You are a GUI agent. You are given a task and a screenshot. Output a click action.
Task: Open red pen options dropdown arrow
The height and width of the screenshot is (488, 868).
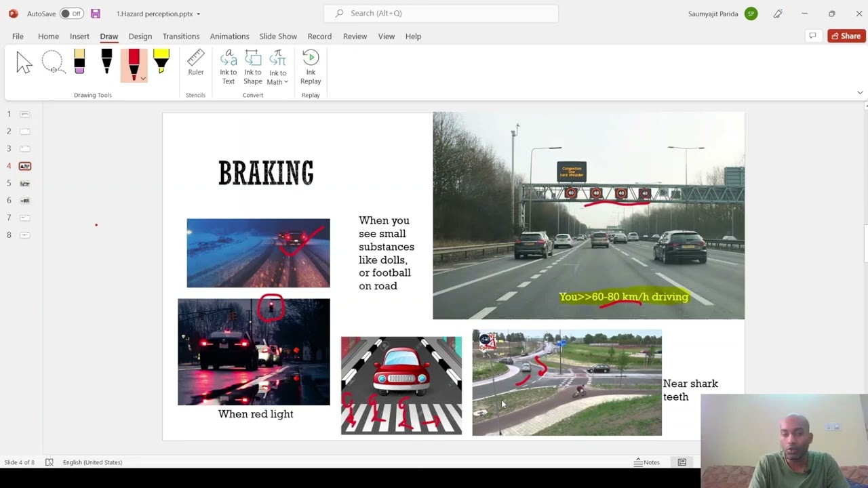click(143, 79)
